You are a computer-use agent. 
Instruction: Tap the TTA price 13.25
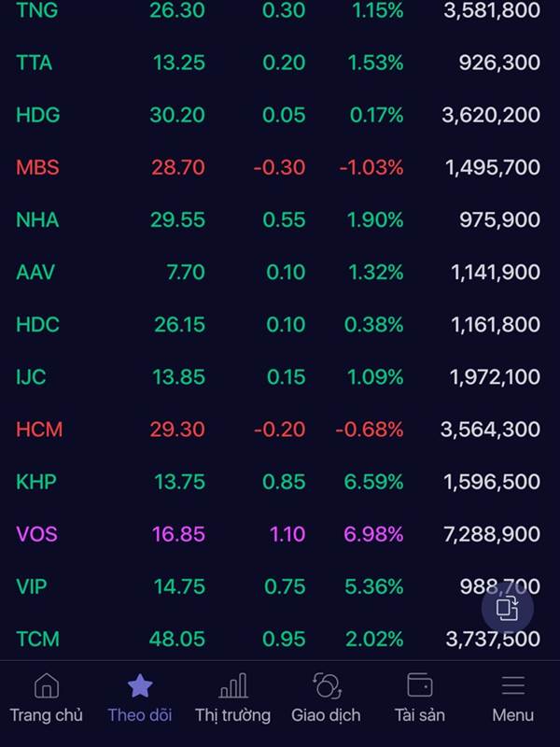179,63
